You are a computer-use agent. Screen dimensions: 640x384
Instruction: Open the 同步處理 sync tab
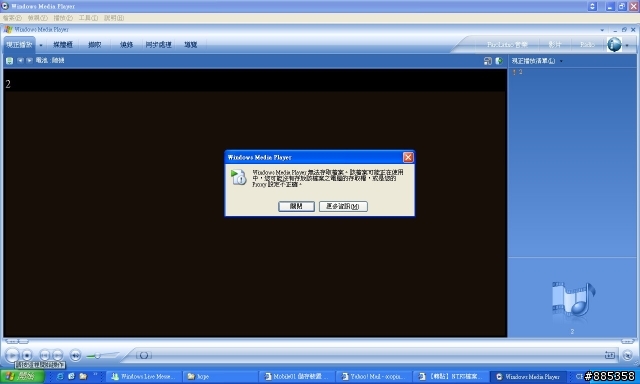[x=159, y=45]
